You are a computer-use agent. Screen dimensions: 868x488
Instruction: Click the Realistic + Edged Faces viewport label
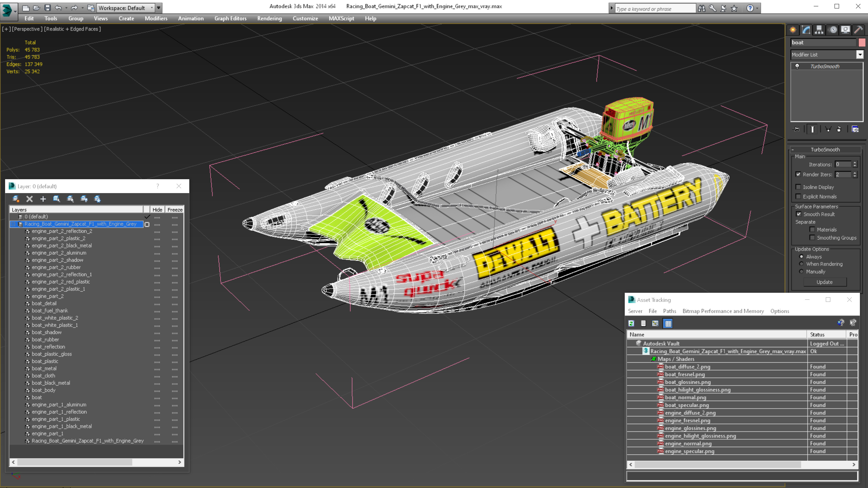point(72,29)
